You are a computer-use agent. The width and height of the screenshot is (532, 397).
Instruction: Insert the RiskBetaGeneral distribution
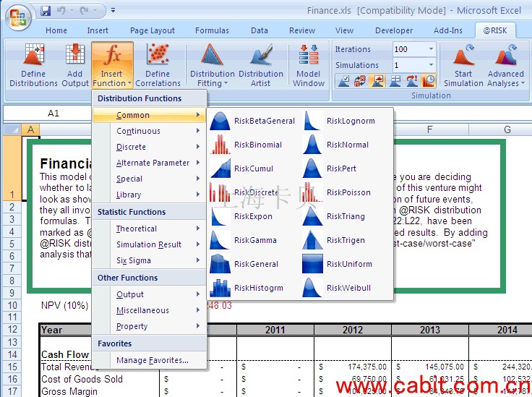click(x=253, y=121)
